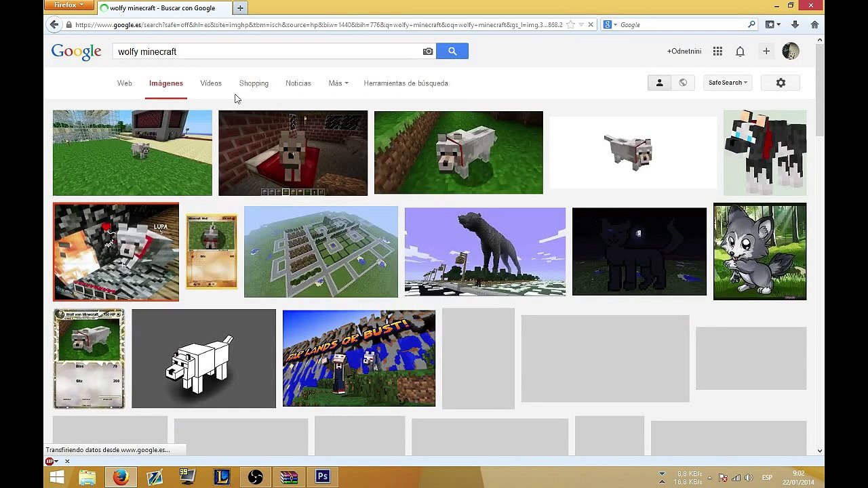Open blue-eyed black wolf skin thumbnail
The width and height of the screenshot is (868, 488).
click(765, 153)
